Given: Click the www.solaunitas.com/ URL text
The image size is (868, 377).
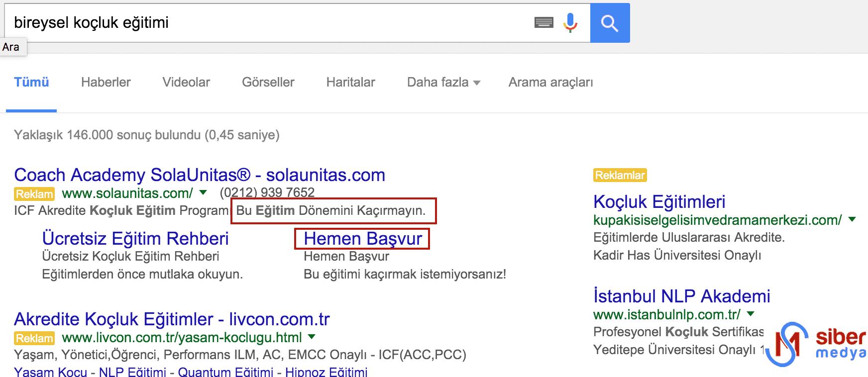Looking at the screenshot, I should point(127,193).
